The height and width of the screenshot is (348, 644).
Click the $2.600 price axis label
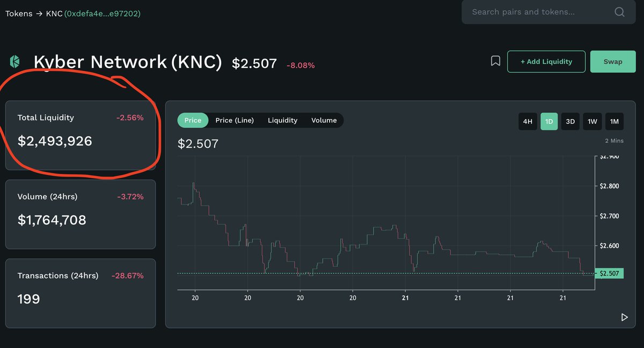pos(609,246)
